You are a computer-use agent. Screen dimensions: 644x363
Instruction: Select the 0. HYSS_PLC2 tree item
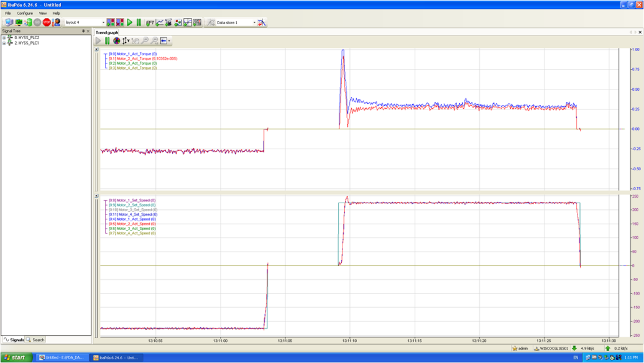click(27, 38)
